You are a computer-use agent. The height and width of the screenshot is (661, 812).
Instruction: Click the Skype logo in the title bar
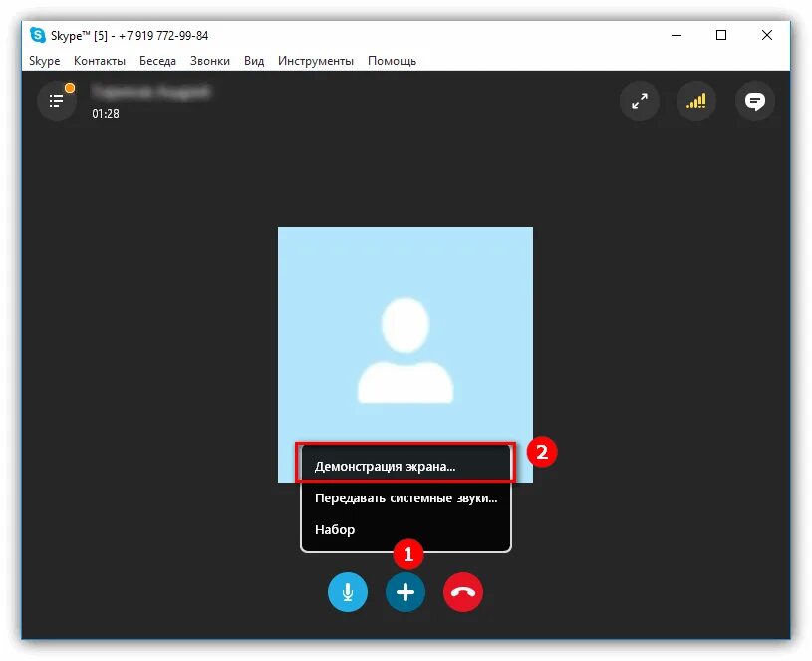pyautogui.click(x=37, y=35)
